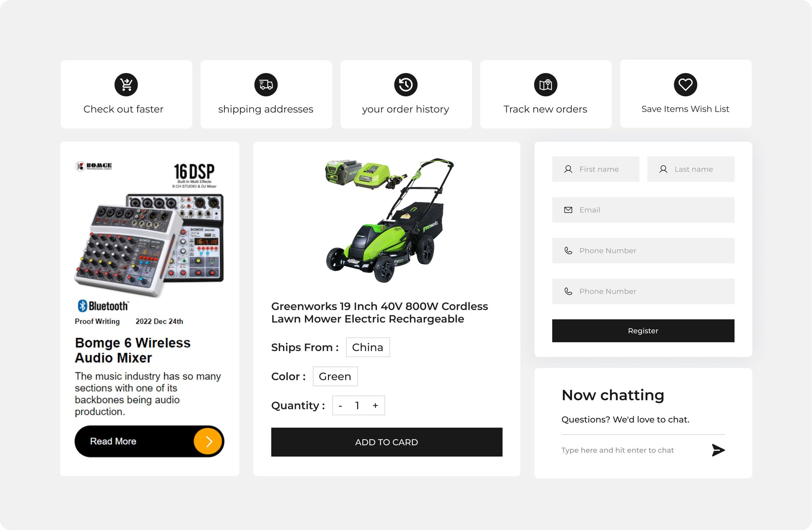Click the map Track new orders icon
This screenshot has width=812, height=530.
pyautogui.click(x=546, y=84)
